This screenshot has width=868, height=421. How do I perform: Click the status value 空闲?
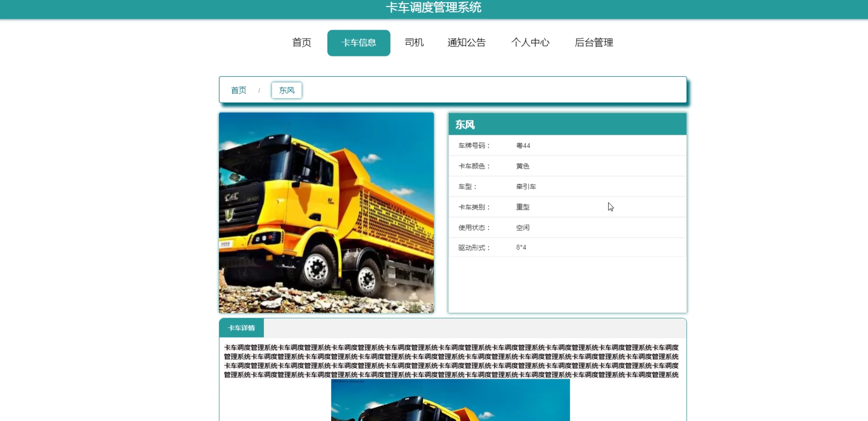click(x=523, y=228)
